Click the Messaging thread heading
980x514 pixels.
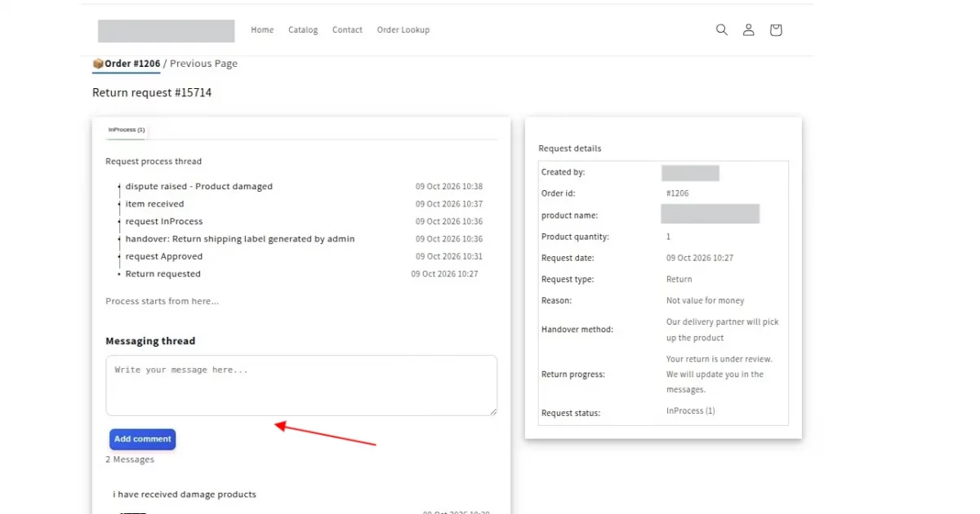pos(150,341)
